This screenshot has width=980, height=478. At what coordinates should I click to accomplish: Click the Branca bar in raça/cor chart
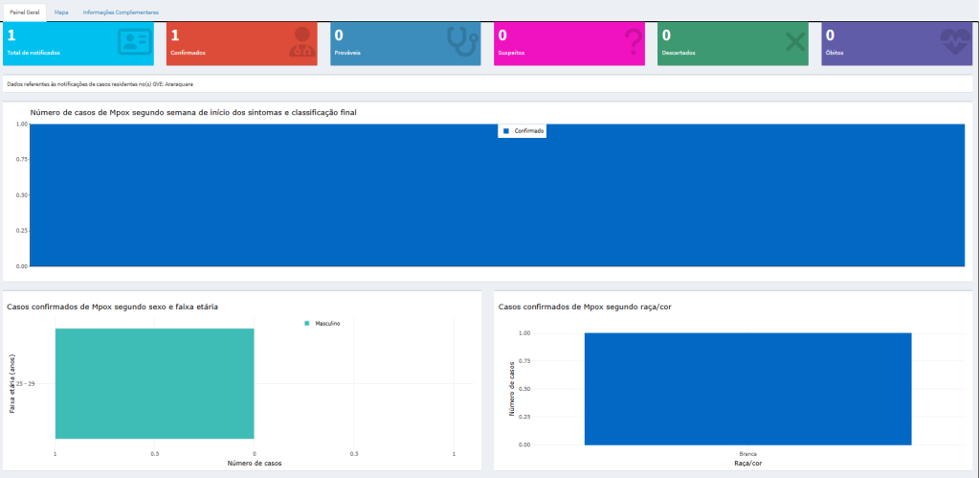pyautogui.click(x=747, y=388)
